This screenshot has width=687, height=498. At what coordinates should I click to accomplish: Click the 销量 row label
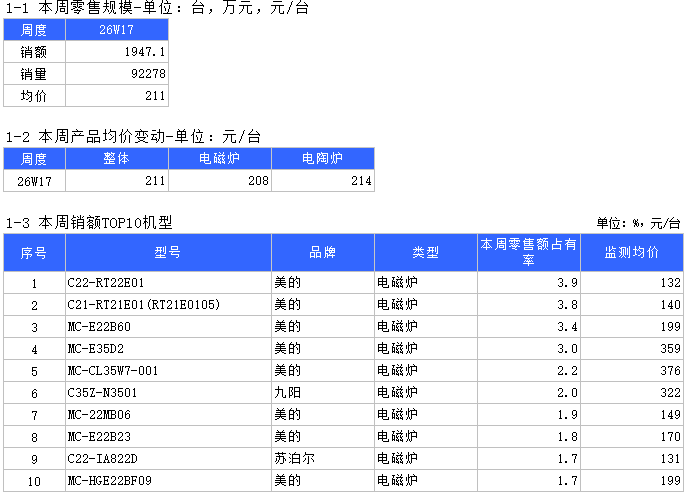click(x=34, y=74)
